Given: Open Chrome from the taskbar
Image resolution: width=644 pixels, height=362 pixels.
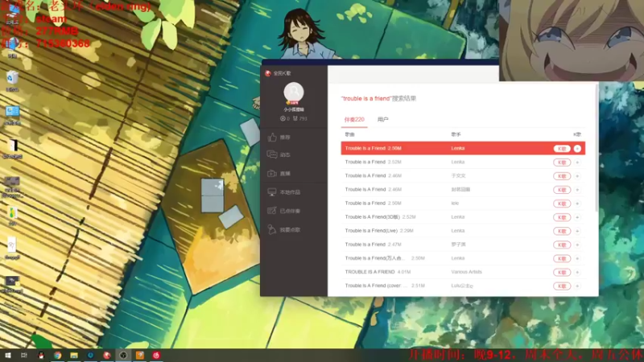Looking at the screenshot, I should (x=57, y=355).
